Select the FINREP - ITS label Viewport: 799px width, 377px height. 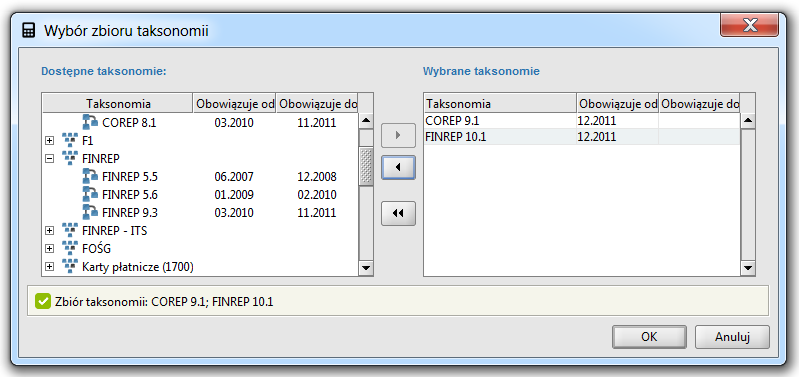[114, 231]
